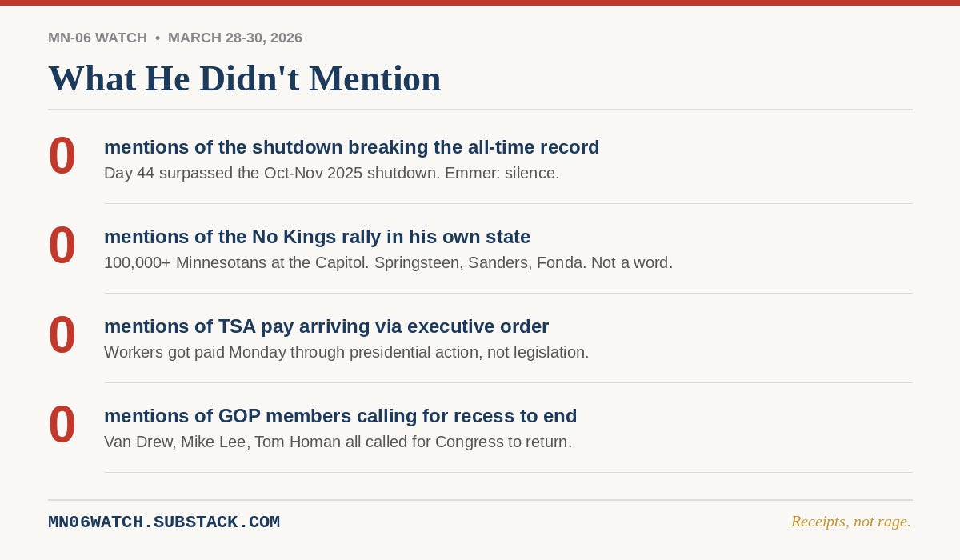Click the red zero beside No Kings rally
The height and width of the screenshot is (560, 960).
[62, 246]
